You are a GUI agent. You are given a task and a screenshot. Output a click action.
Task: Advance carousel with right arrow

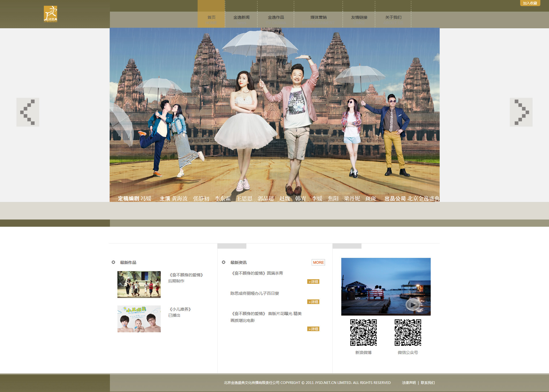(521, 112)
